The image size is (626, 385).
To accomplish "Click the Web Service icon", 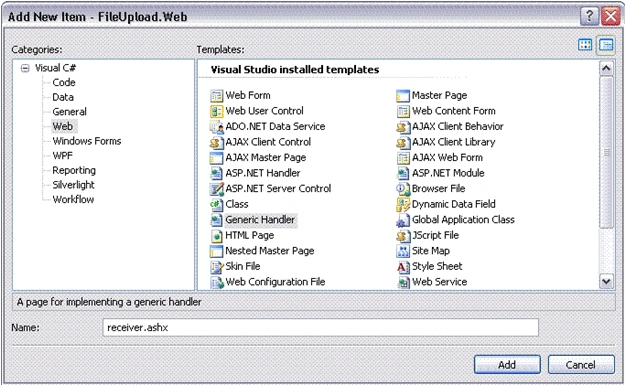I will click(x=403, y=282).
